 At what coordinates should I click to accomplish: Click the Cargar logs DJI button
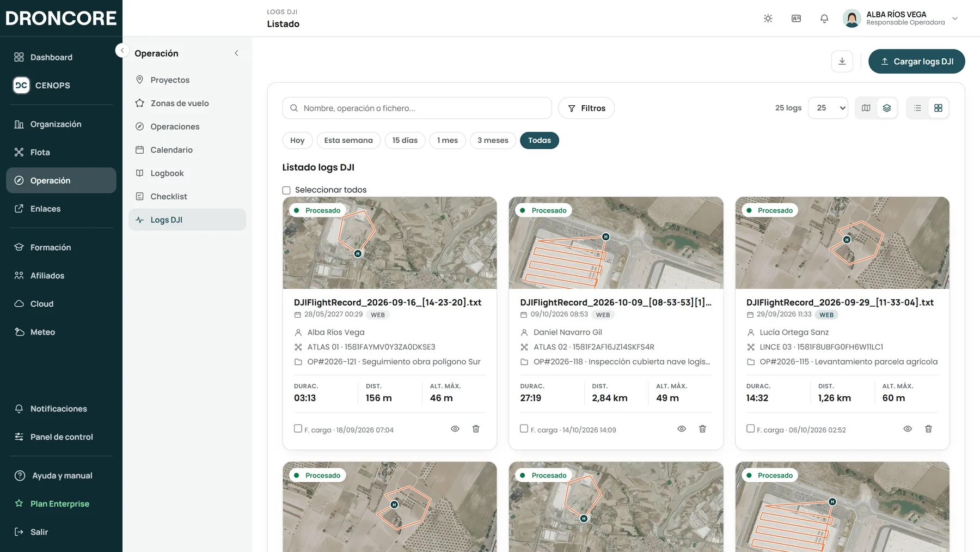[x=916, y=61]
